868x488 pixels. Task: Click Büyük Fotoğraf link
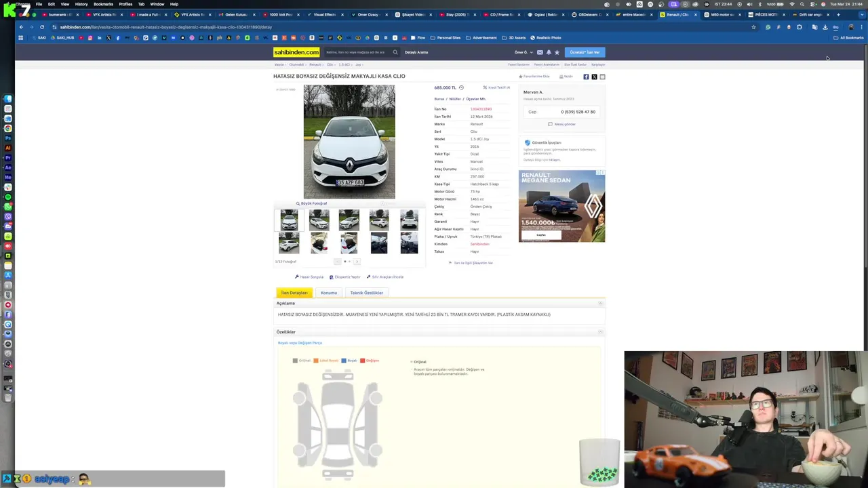pos(311,203)
